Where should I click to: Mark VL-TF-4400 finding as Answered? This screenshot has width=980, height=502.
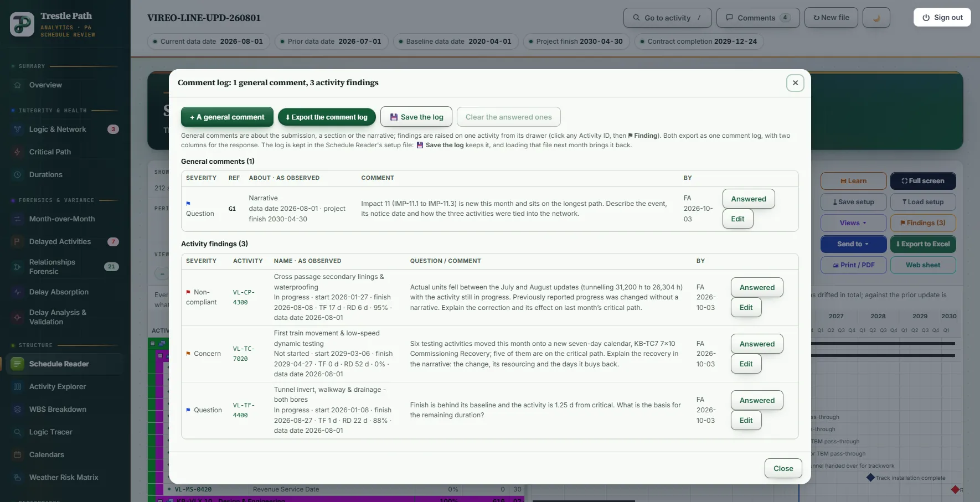(757, 401)
